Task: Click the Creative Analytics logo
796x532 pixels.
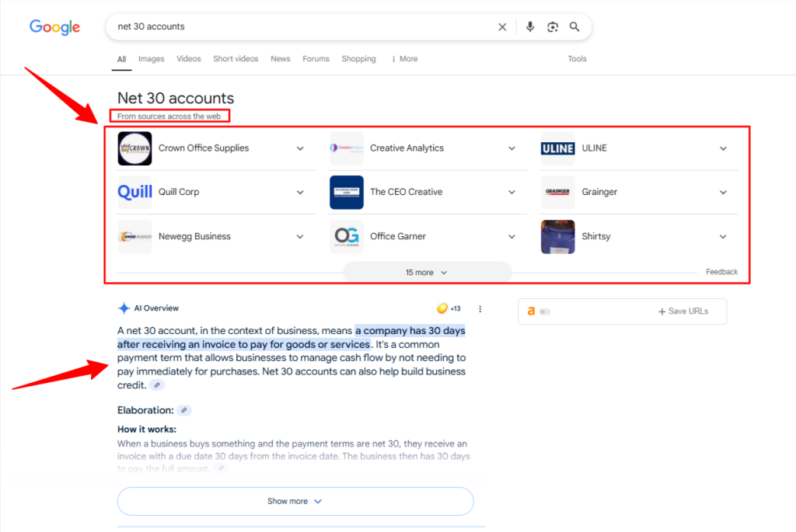Action: point(346,148)
